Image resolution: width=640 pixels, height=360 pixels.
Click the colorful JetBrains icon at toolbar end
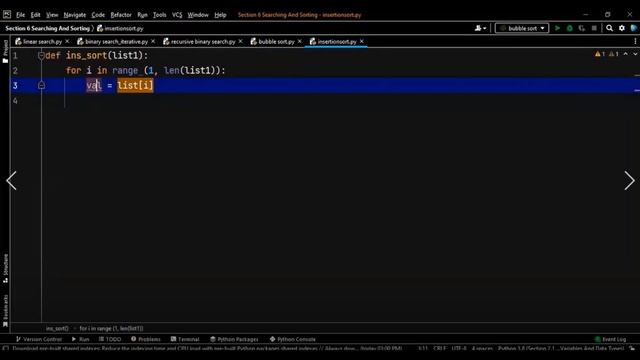point(634,28)
